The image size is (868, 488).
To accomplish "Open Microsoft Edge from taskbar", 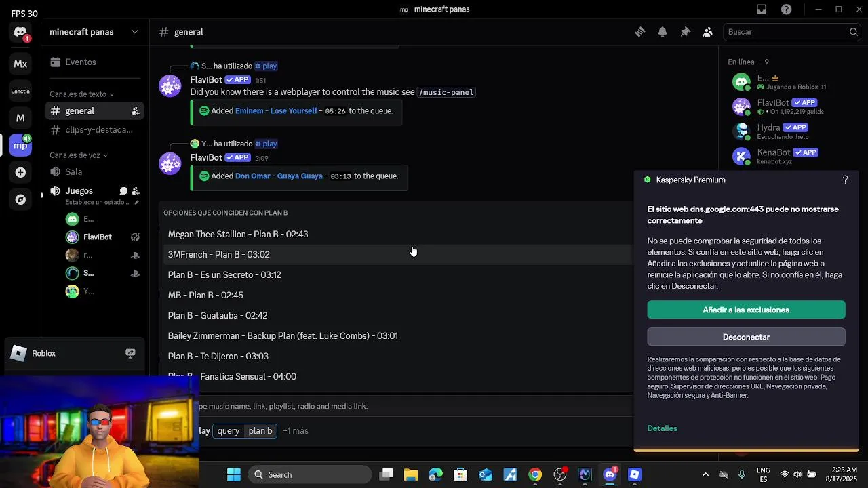I will point(435,474).
